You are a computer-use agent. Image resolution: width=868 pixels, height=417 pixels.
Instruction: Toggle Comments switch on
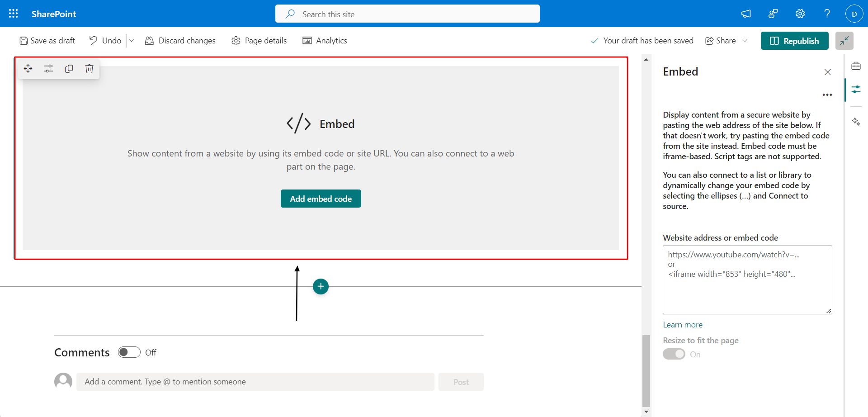coord(129,352)
